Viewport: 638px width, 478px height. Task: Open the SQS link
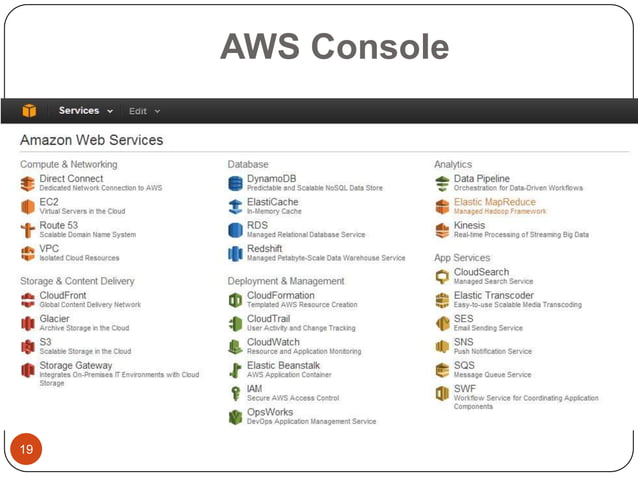(464, 365)
